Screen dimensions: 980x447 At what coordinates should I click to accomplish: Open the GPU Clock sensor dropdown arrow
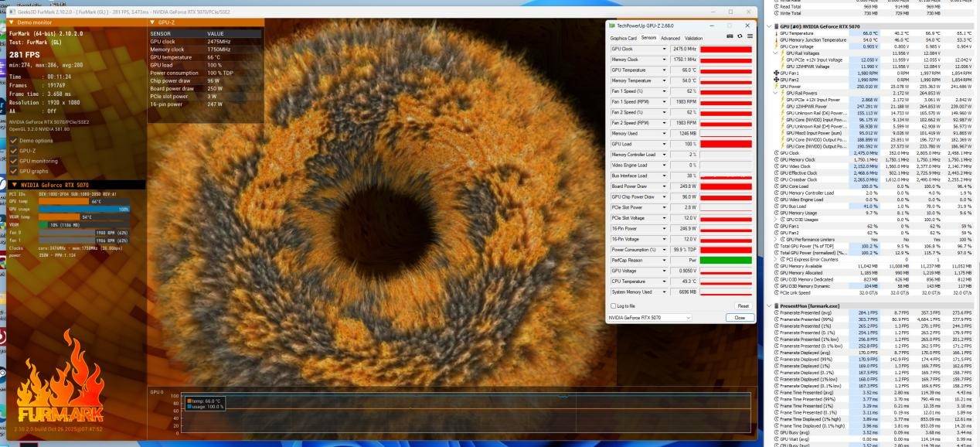(665, 49)
